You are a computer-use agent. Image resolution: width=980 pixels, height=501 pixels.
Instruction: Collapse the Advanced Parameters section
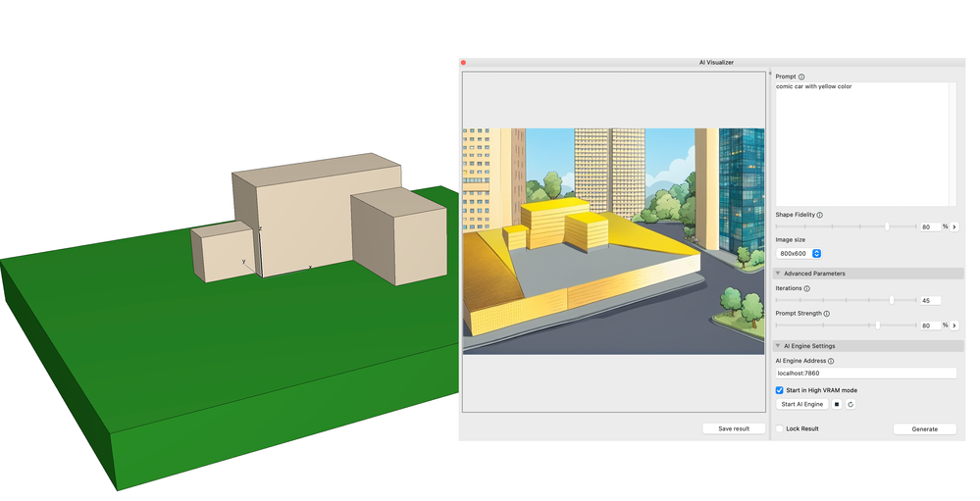tap(778, 274)
